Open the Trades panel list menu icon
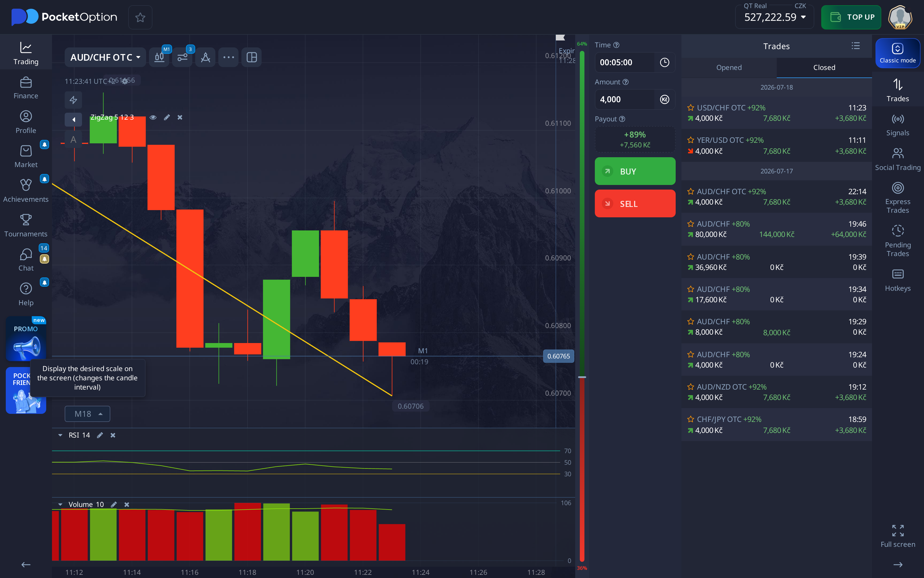924x578 pixels. click(x=856, y=46)
